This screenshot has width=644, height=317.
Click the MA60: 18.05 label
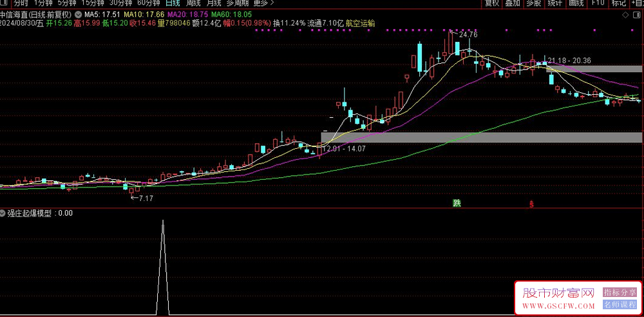pyautogui.click(x=232, y=15)
